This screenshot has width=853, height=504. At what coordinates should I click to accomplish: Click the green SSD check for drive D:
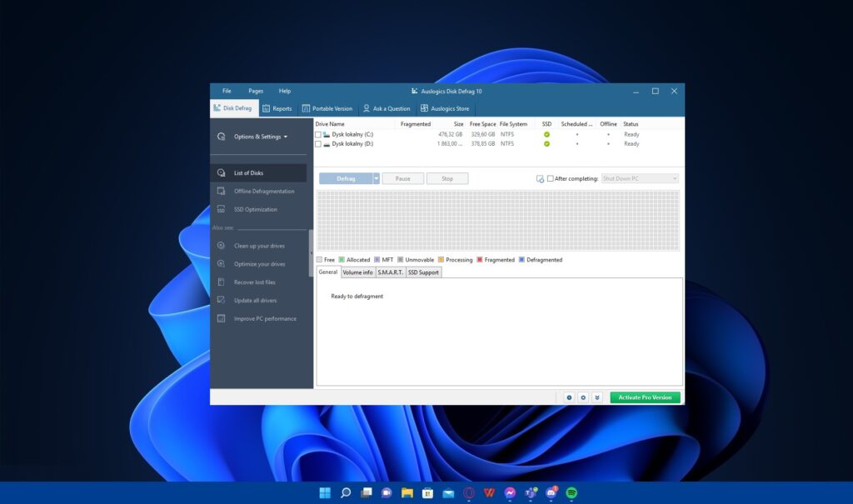546,143
